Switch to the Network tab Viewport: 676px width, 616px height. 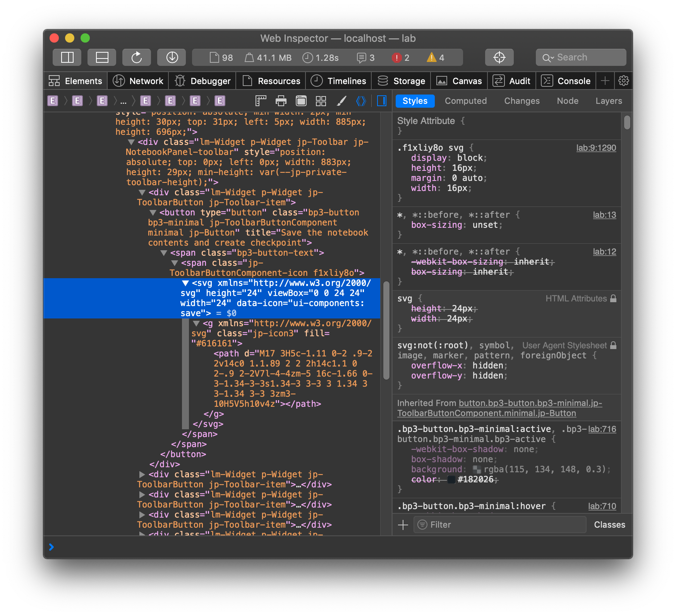pyautogui.click(x=138, y=81)
